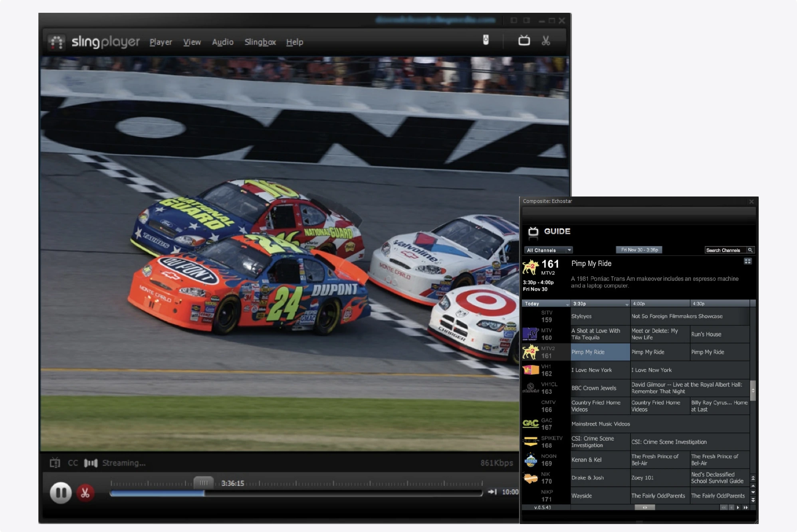Select Not So Foreign Filmmakers Showcase
797x532 pixels.
click(x=690, y=316)
